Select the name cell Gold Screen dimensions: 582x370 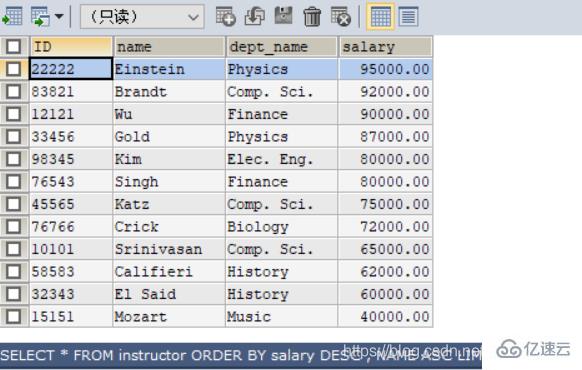click(x=169, y=137)
